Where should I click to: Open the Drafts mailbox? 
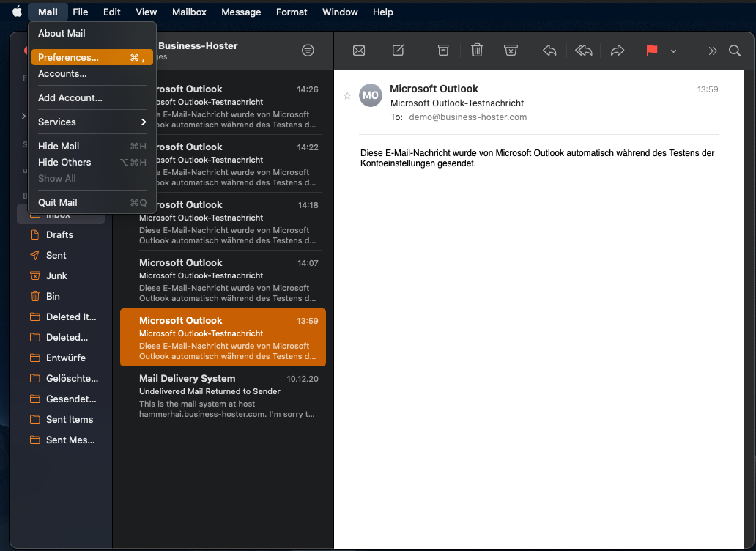[x=61, y=234]
